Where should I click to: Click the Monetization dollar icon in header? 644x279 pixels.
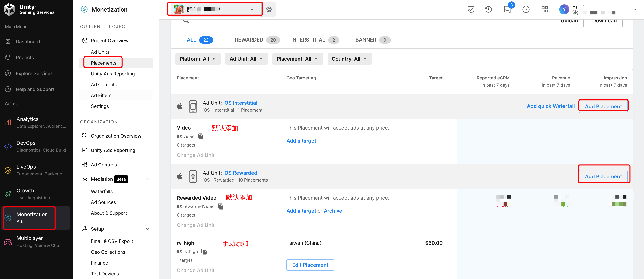pyautogui.click(x=84, y=9)
